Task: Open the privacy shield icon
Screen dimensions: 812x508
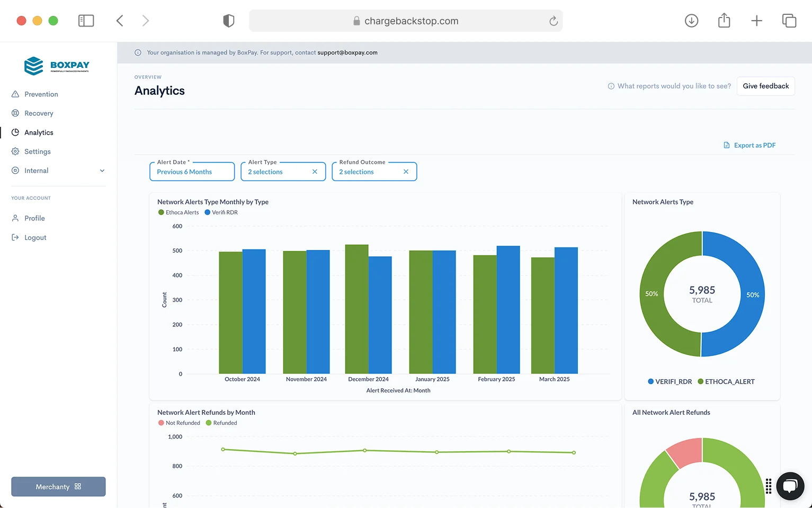Action: 228,21
